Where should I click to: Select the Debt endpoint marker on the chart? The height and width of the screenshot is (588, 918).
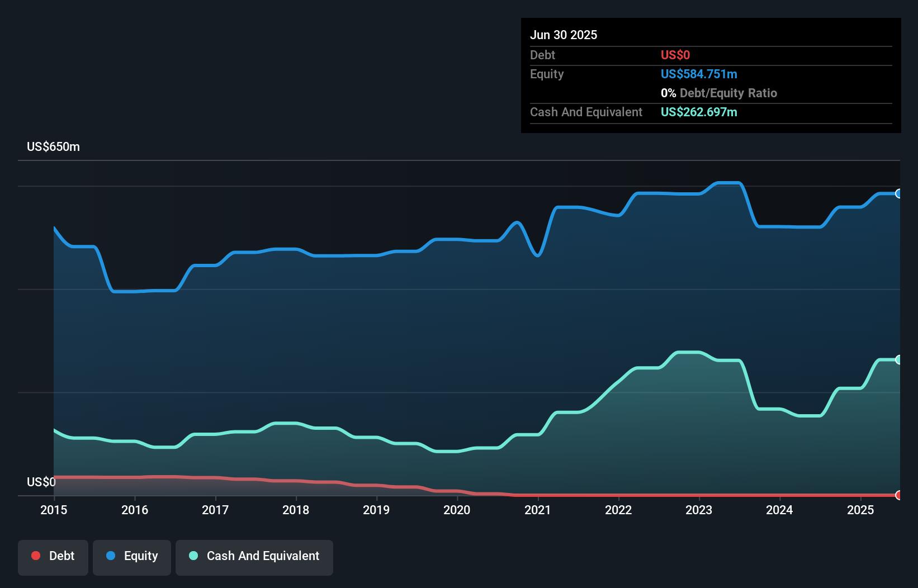899,495
